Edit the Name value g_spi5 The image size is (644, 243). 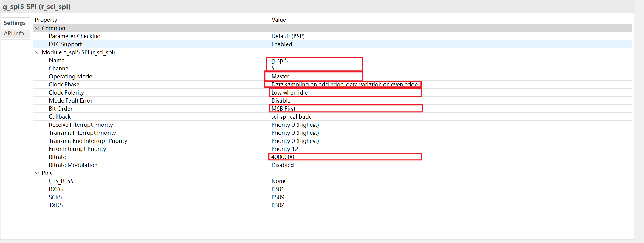tap(280, 61)
